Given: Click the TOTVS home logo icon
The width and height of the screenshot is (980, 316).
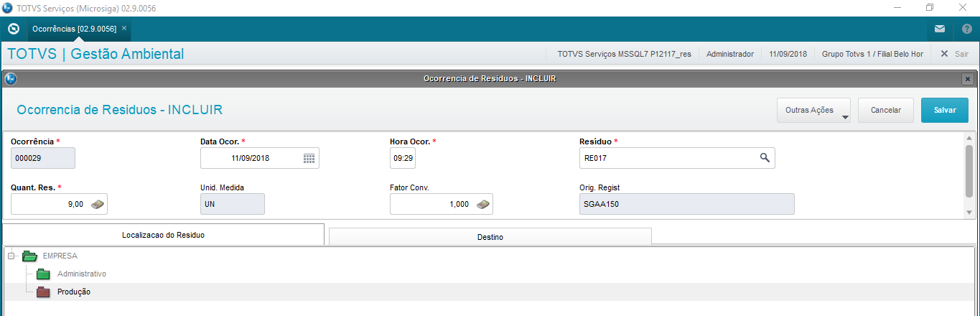Looking at the screenshot, I should point(13,29).
